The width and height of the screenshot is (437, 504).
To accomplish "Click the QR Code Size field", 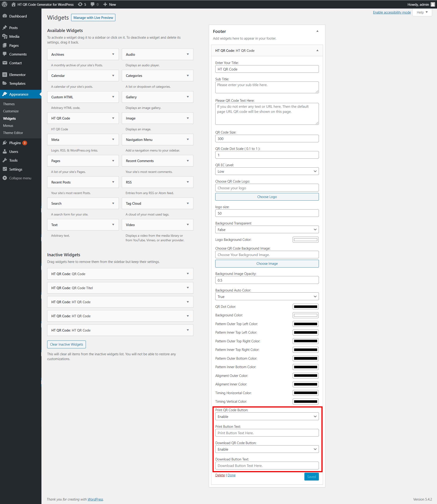I will [267, 139].
